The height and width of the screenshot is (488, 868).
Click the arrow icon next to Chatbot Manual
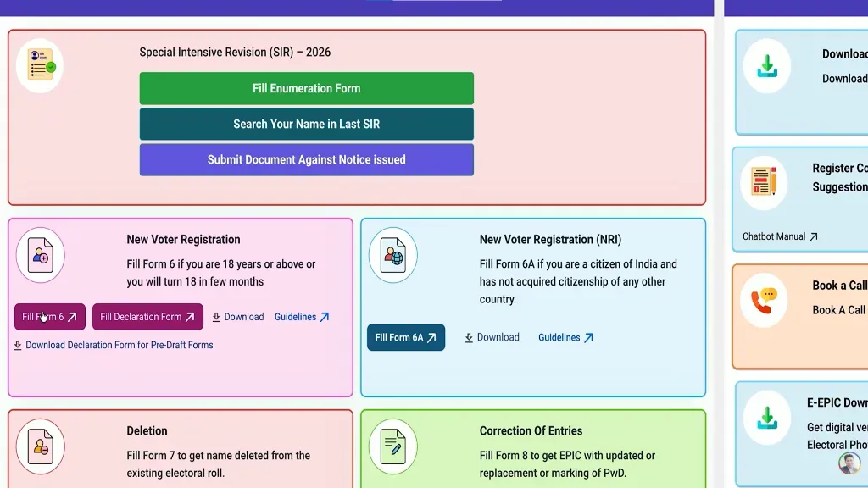tap(813, 237)
